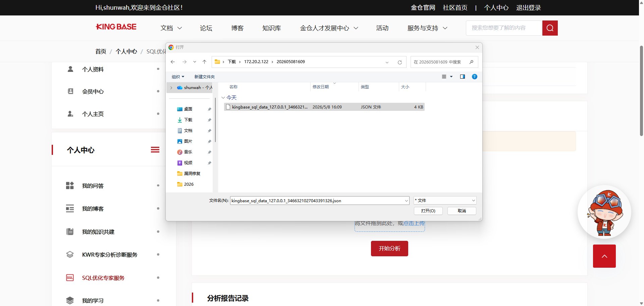
Task: Expand the address bar history dropdown
Action: click(x=387, y=62)
